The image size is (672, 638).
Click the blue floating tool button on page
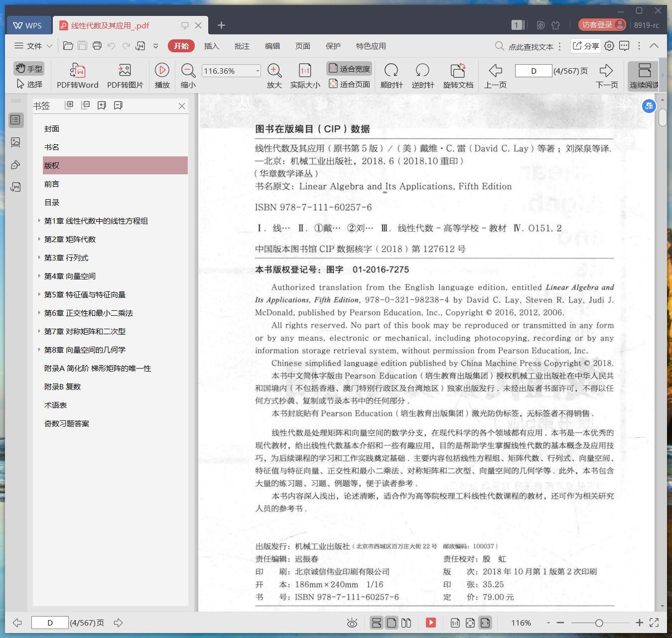(x=649, y=106)
